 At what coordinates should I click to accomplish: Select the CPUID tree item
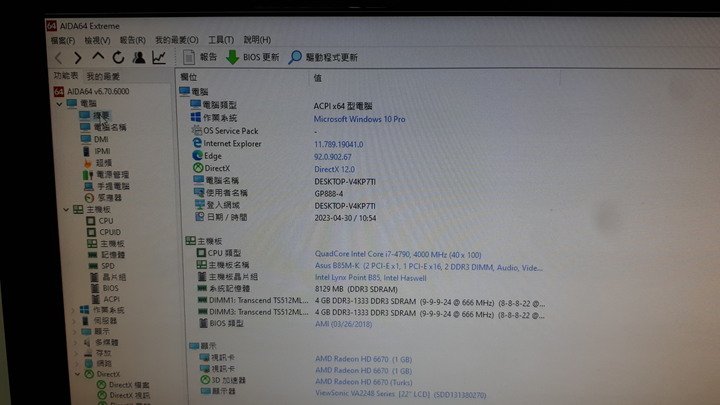(x=104, y=232)
